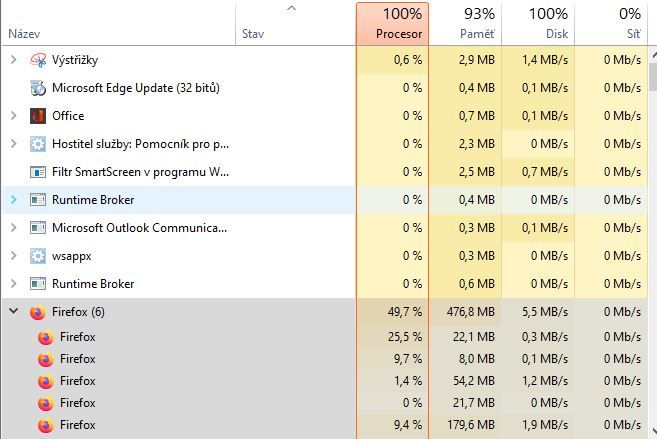657x439 pixels.
Task: Expand the highlighted Runtime Broker entry
Action: click(x=13, y=200)
